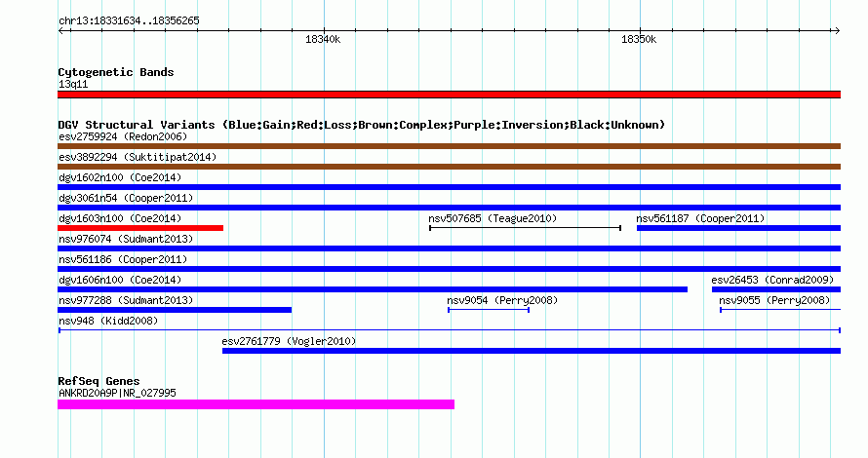Click the red dgv1603n100 (Coe2014) loss bar

point(140,228)
